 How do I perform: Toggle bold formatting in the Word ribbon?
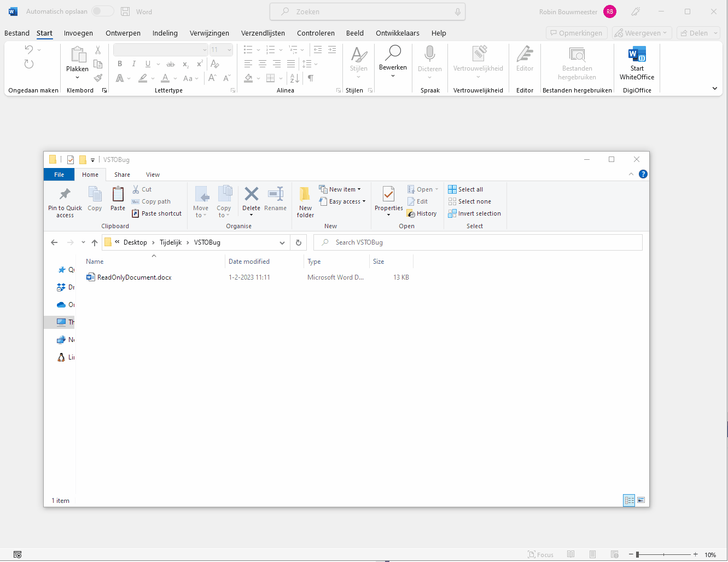coord(119,63)
